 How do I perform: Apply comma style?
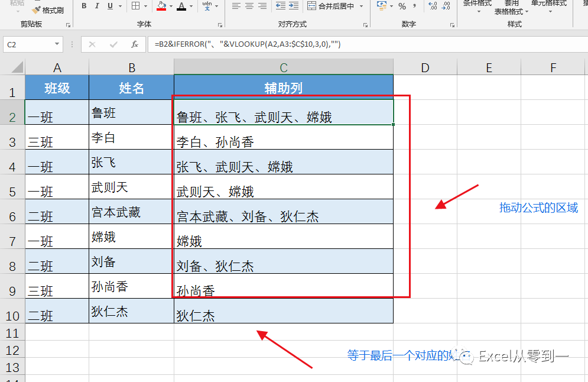414,6
